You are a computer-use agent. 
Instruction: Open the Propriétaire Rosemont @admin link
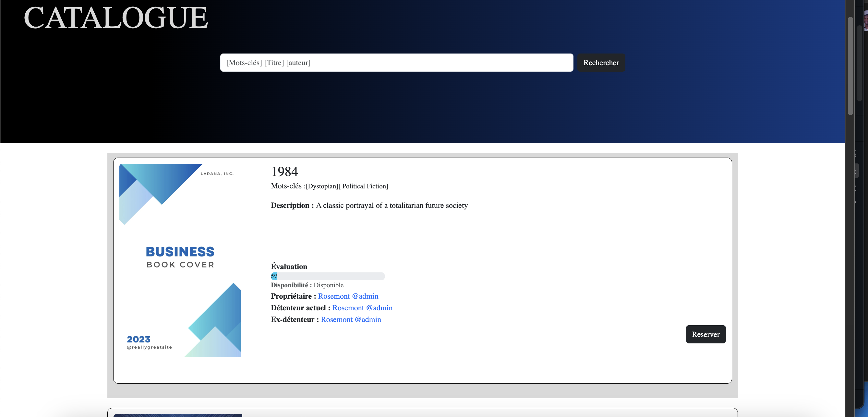[348, 296]
